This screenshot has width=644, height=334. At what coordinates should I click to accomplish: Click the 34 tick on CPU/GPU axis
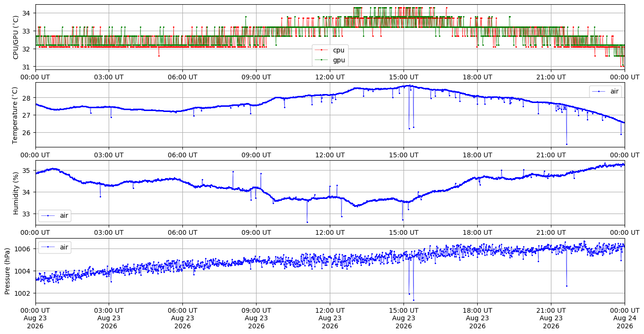[x=28, y=13]
